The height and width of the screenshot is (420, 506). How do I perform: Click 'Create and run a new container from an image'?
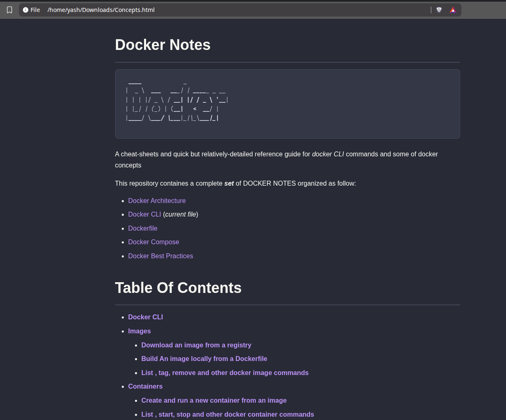pyautogui.click(x=214, y=400)
